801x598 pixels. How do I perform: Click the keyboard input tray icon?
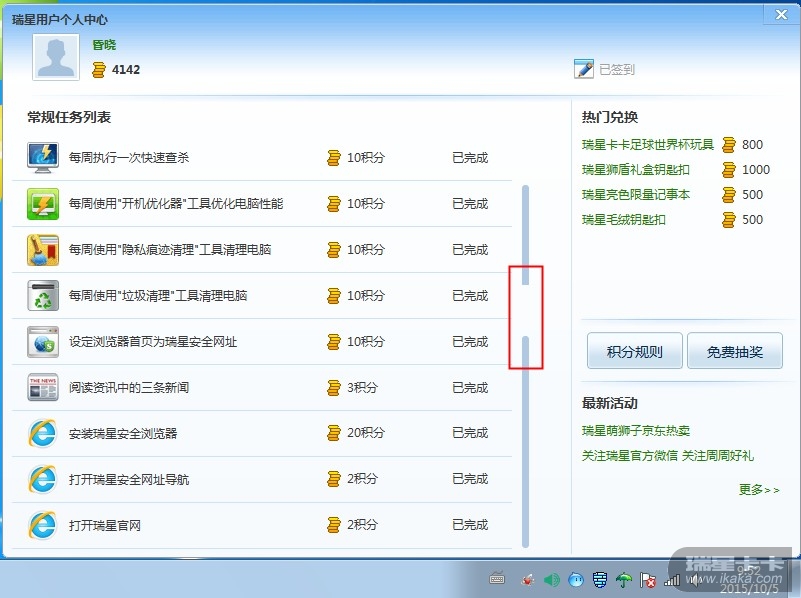[x=497, y=579]
